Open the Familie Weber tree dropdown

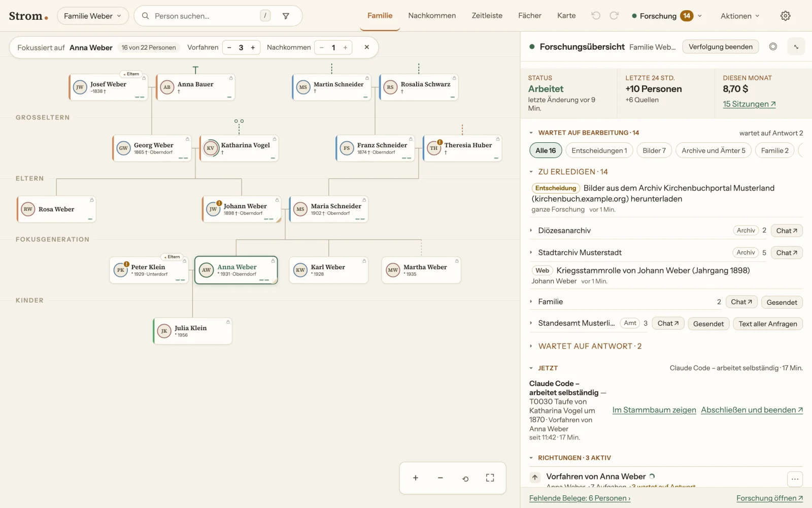point(93,16)
